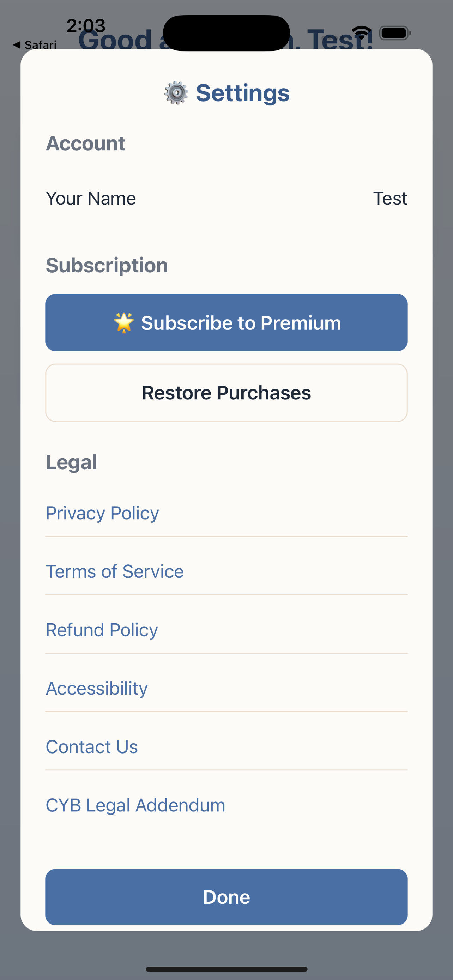Tap the clock showing 2:03
The width and height of the screenshot is (453, 980).
coord(86,25)
